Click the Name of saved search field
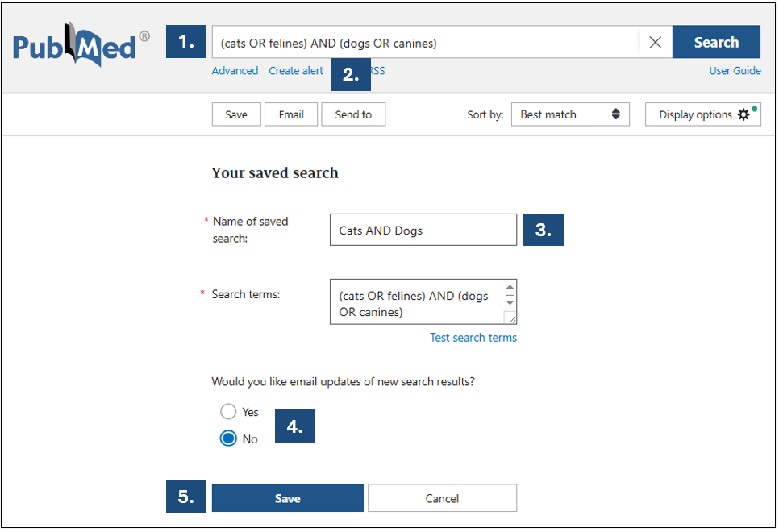Screen dimensions: 779x532 pos(423,229)
